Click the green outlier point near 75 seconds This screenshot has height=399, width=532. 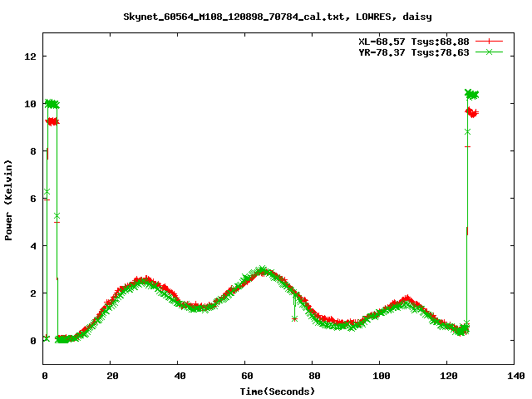294,318
